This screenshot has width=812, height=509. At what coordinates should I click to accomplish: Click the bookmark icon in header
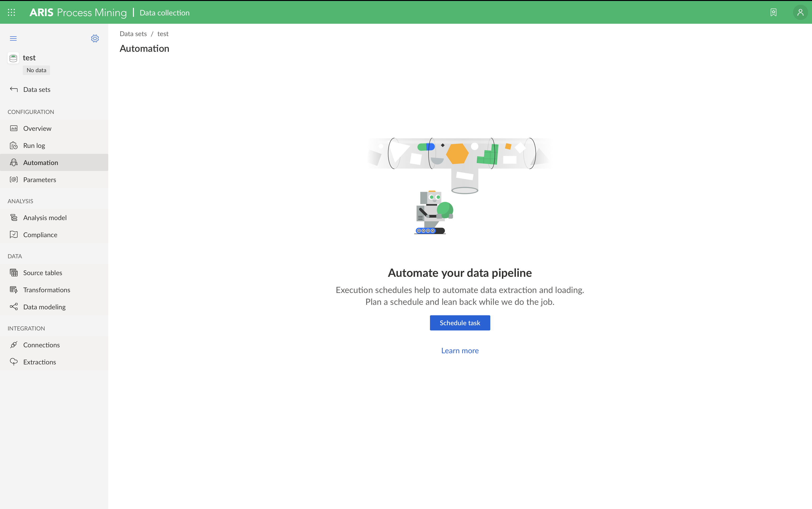click(773, 12)
